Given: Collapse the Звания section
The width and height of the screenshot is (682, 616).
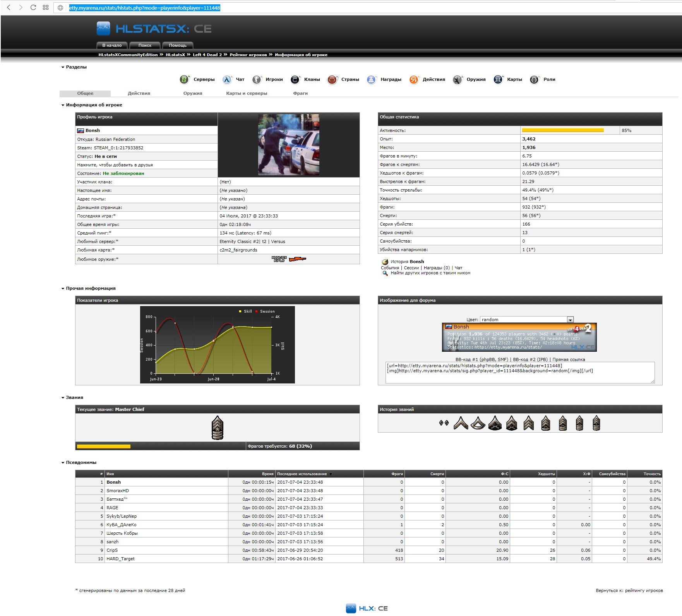Looking at the screenshot, I should (63, 398).
